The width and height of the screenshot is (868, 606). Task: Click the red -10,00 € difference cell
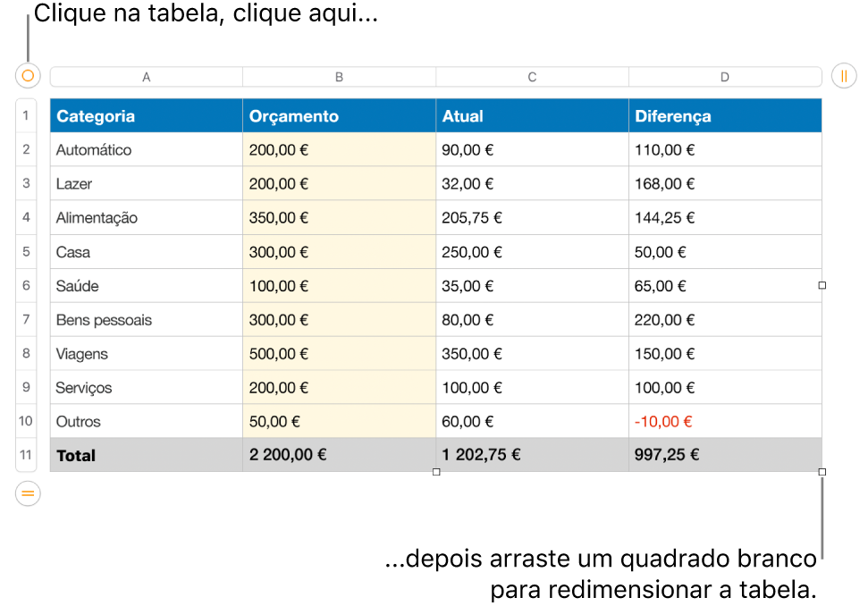pos(725,421)
